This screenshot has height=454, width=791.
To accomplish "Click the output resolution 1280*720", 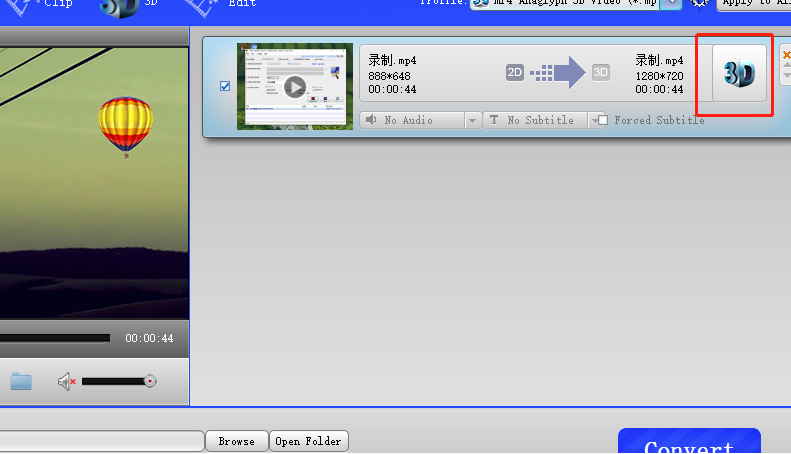I will pyautogui.click(x=659, y=76).
